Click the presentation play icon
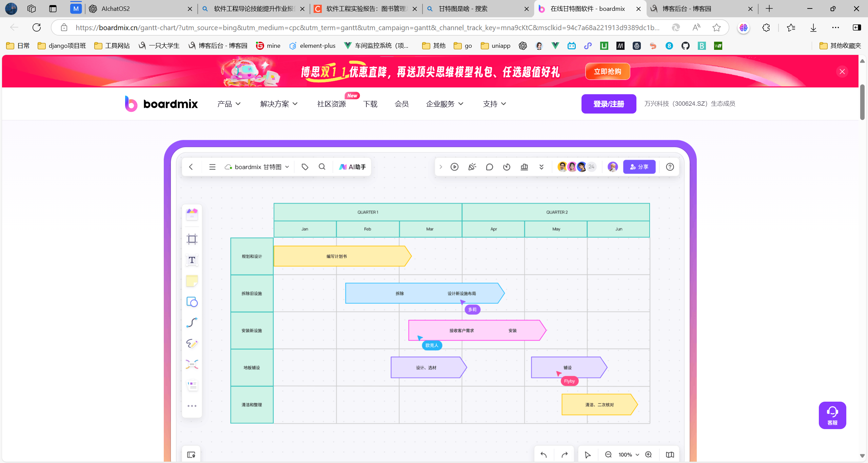 click(x=454, y=167)
